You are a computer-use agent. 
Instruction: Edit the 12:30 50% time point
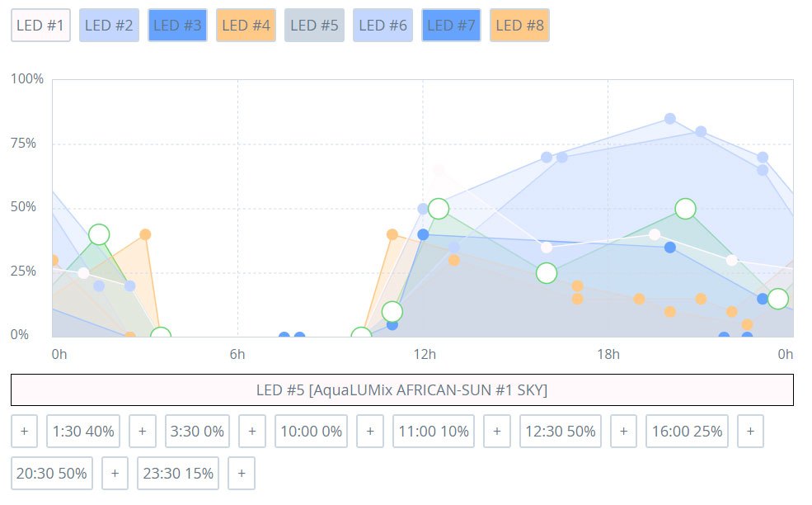[561, 431]
